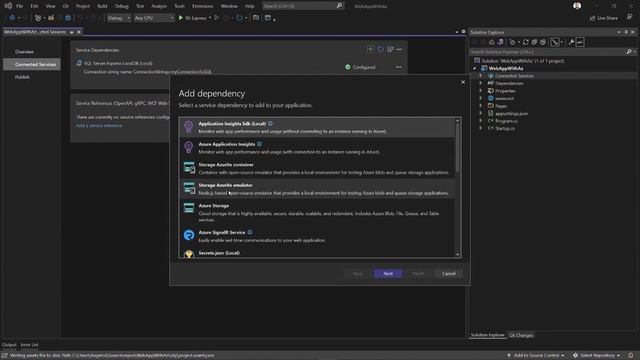Expand Properties node in Solution Explorer
The image size is (640, 360).
tap(481, 91)
